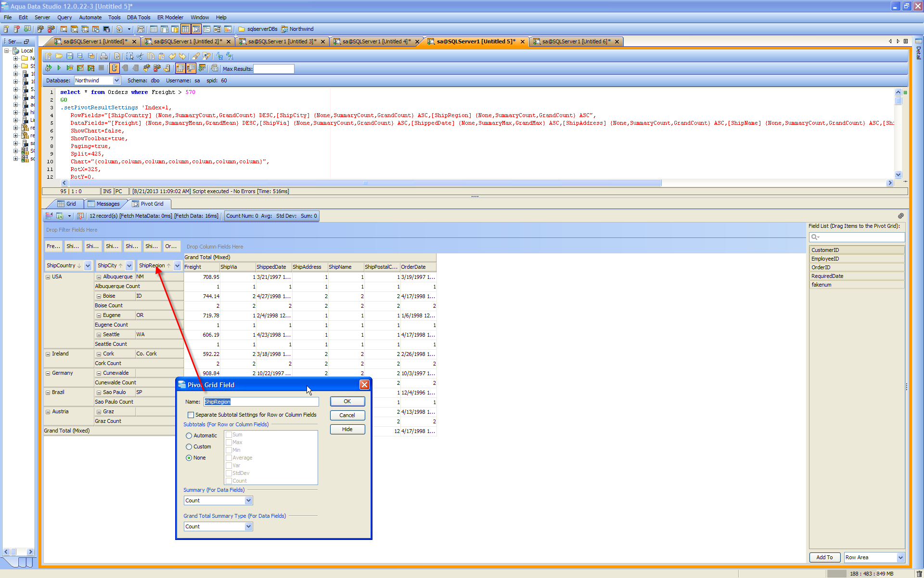Click the Paste clipboard icon

tap(161, 56)
